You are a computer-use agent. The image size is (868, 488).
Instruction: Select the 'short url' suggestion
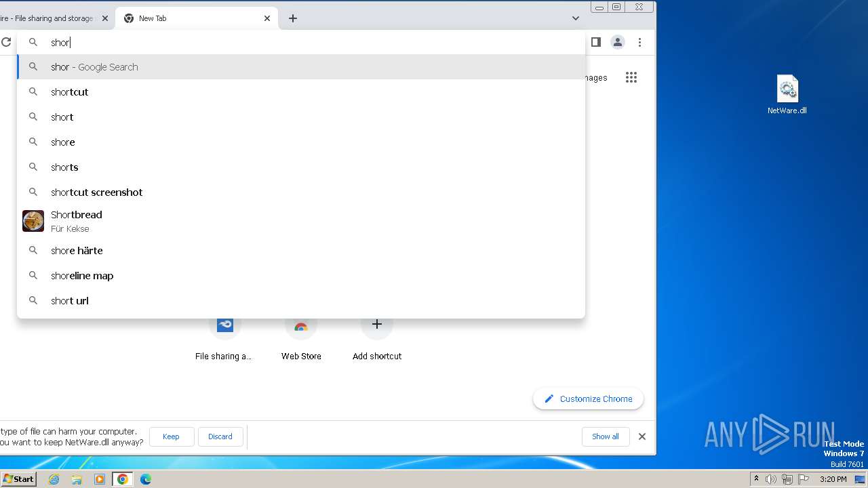(x=301, y=301)
